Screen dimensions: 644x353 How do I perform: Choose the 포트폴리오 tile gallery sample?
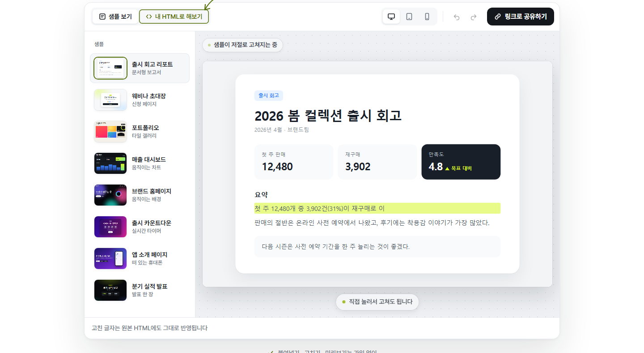click(140, 131)
